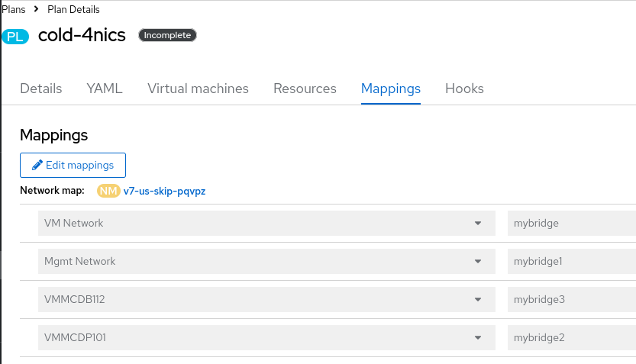Open the VMMCDP101 dropdown caret

478,337
